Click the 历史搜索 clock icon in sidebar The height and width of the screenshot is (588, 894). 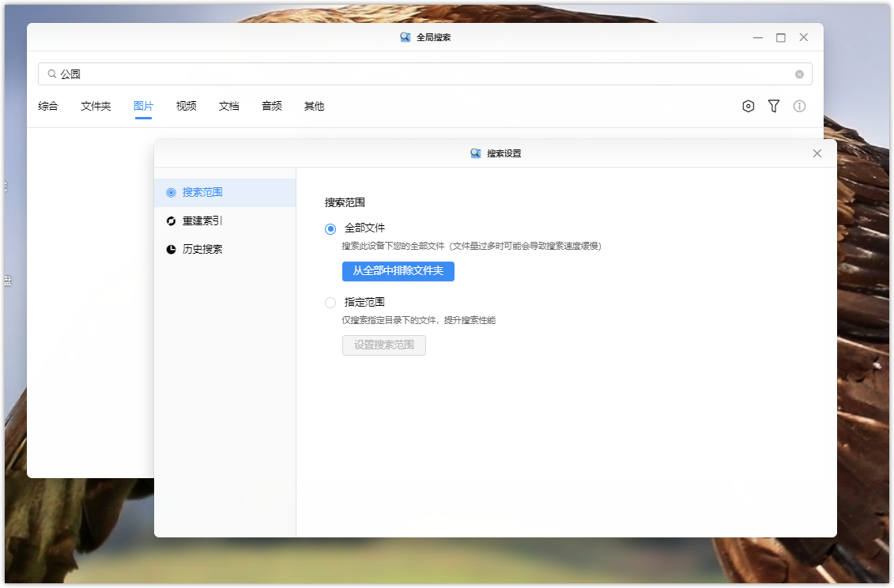pyautogui.click(x=171, y=250)
